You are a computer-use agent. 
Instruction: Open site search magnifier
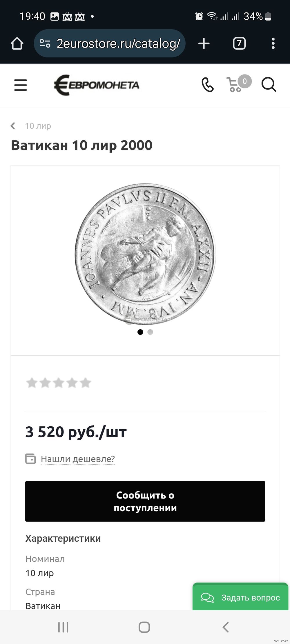(x=269, y=85)
